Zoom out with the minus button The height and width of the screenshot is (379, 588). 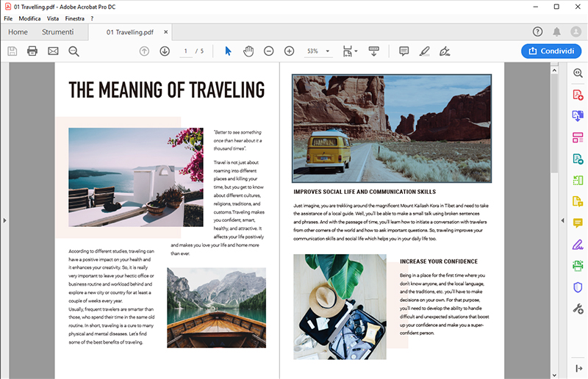click(x=269, y=51)
